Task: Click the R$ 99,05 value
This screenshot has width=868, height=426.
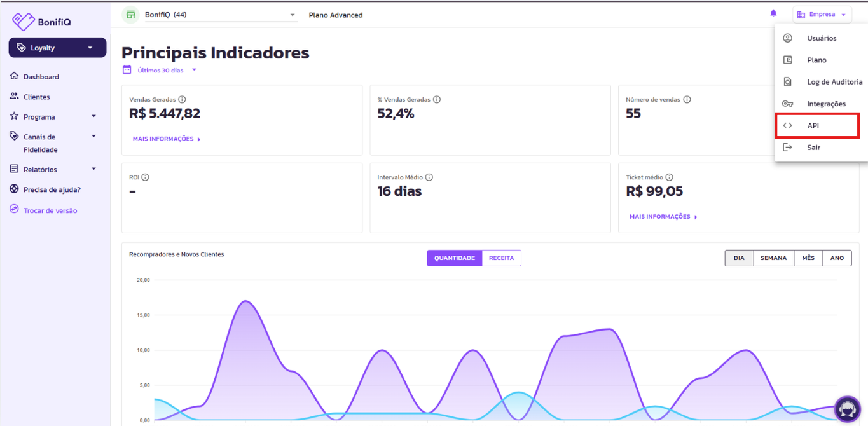Action: click(x=654, y=191)
